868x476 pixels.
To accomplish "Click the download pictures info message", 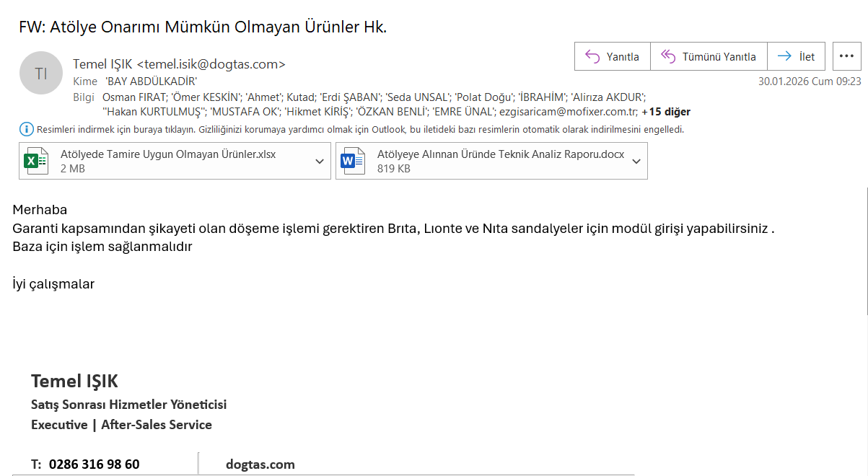I will pos(360,130).
